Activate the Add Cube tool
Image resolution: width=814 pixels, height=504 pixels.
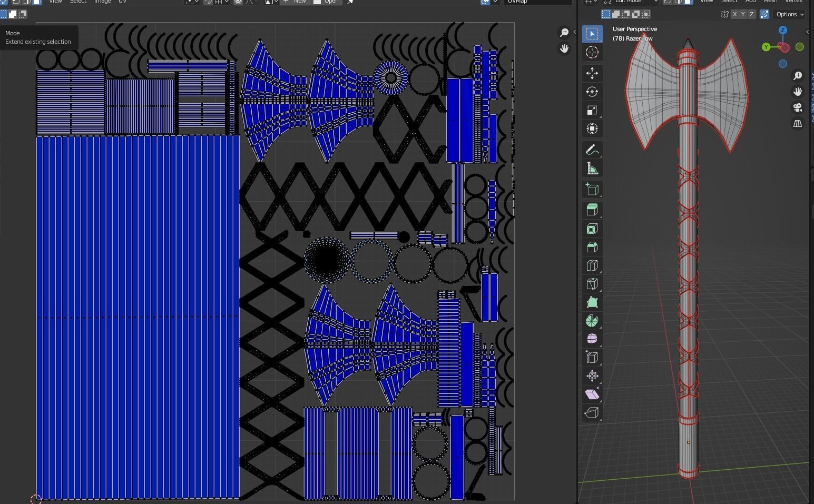click(x=592, y=190)
